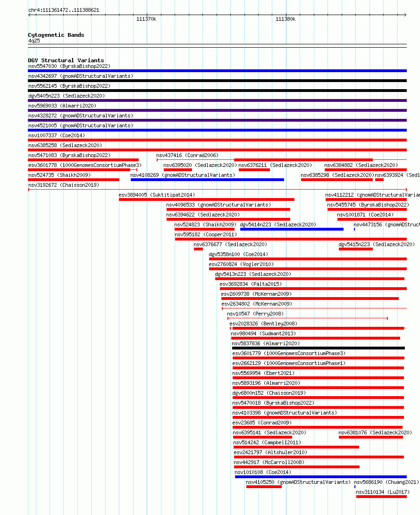The height and width of the screenshot is (515, 420).
Task: Click the nsv524735 (Shaikh2009) label
Action: pyautogui.click(x=59, y=175)
